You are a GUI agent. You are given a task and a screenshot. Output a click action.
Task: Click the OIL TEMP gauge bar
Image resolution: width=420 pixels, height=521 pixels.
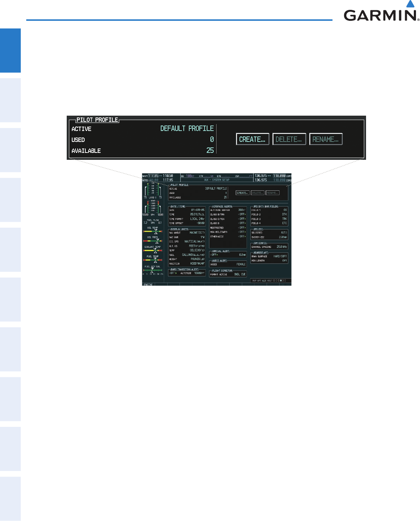click(x=153, y=231)
